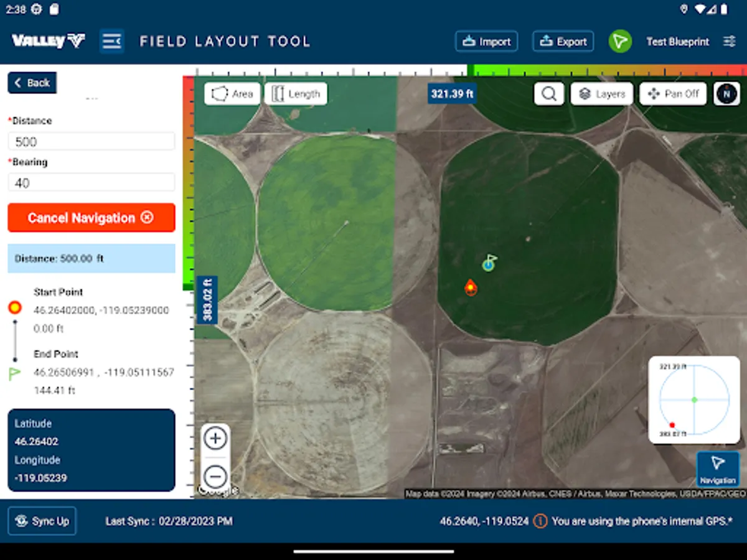Open the Navigation panel in the map corner
The width and height of the screenshot is (747, 560).
coord(717,469)
